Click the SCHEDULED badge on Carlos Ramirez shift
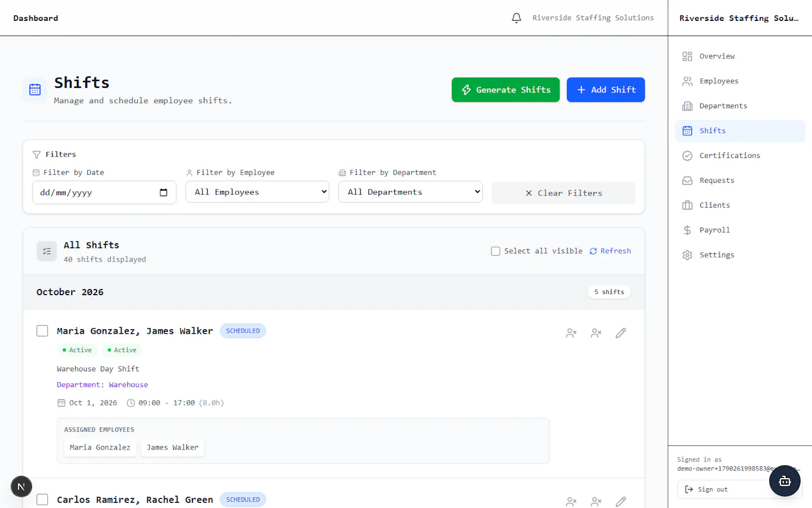812x508 pixels. coord(243,499)
